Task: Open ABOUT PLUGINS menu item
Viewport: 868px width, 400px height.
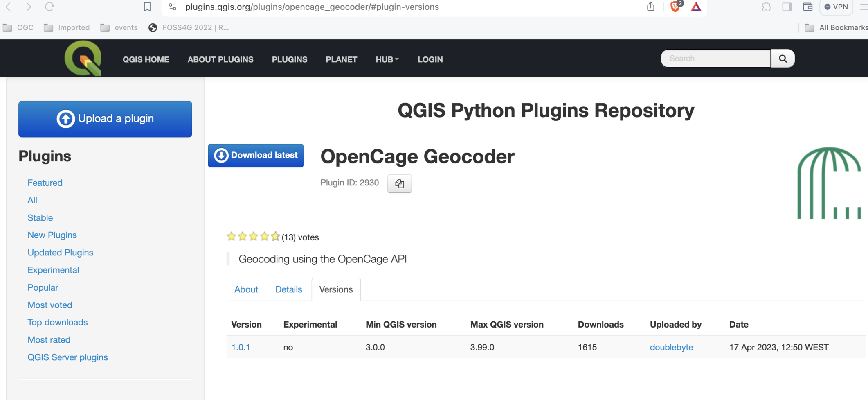Action: (220, 59)
